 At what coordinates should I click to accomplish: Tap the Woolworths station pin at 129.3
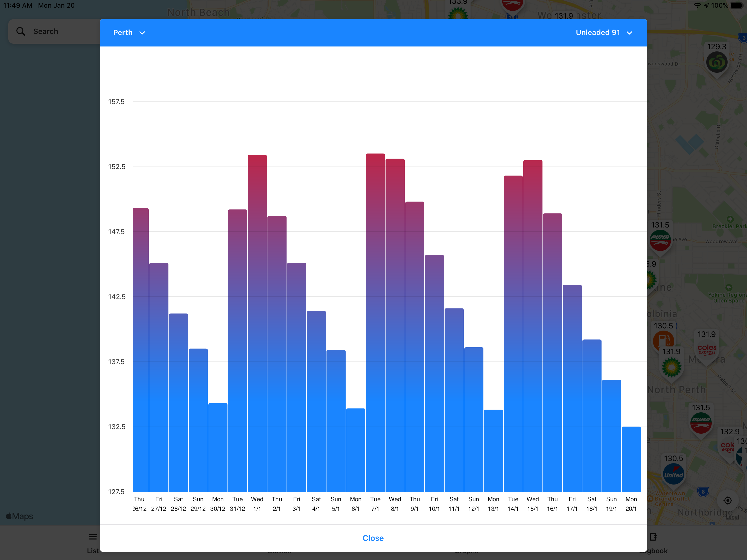pos(716,62)
